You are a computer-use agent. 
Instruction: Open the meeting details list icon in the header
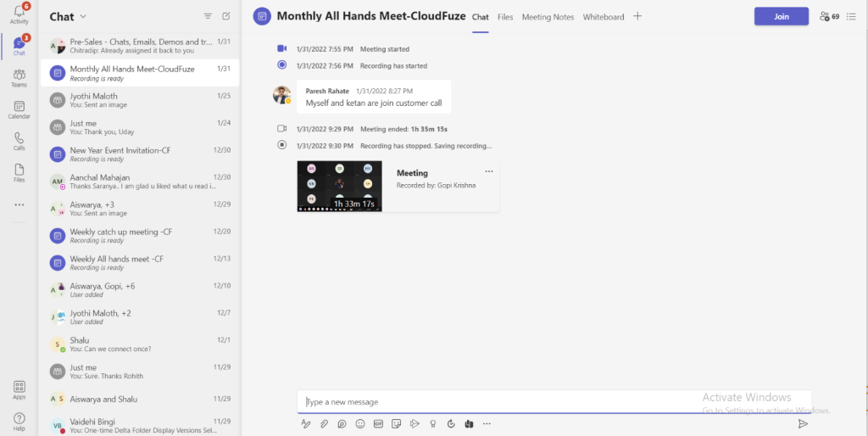point(851,17)
